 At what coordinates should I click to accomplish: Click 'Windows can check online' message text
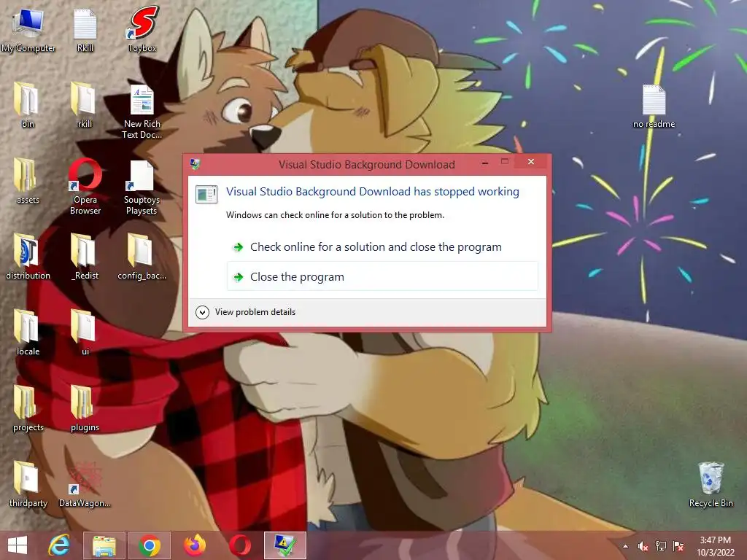click(x=335, y=215)
